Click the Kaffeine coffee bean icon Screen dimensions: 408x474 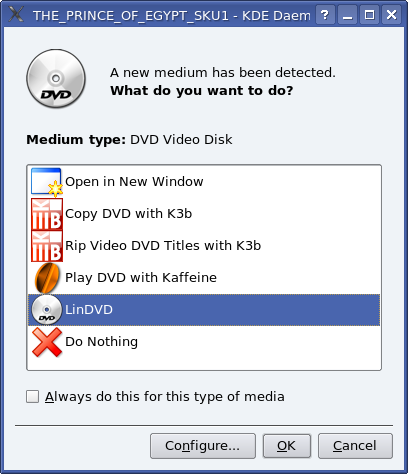coord(47,278)
